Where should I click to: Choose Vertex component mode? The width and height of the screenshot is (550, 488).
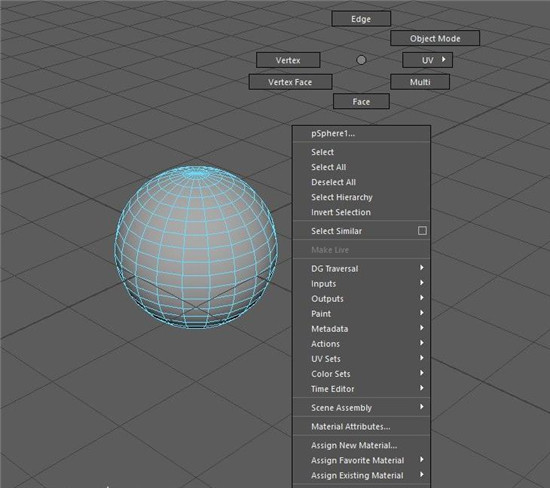[x=288, y=60]
